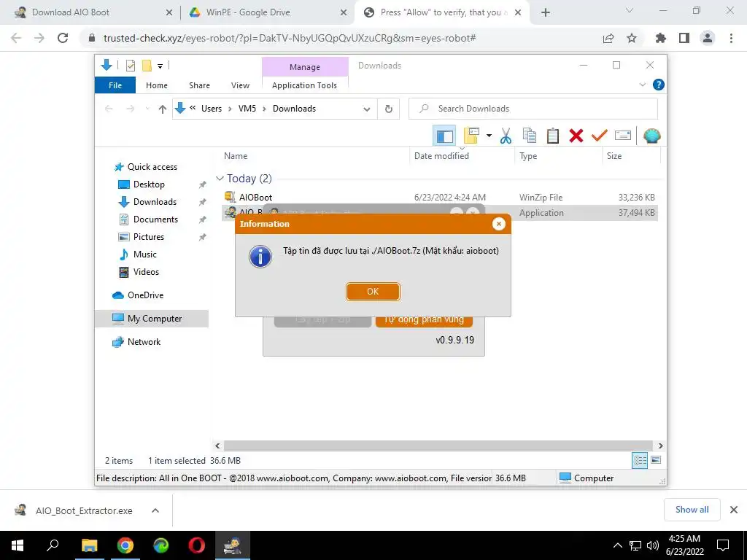
Task: Select Quick access in navigation pane
Action: click(x=152, y=167)
